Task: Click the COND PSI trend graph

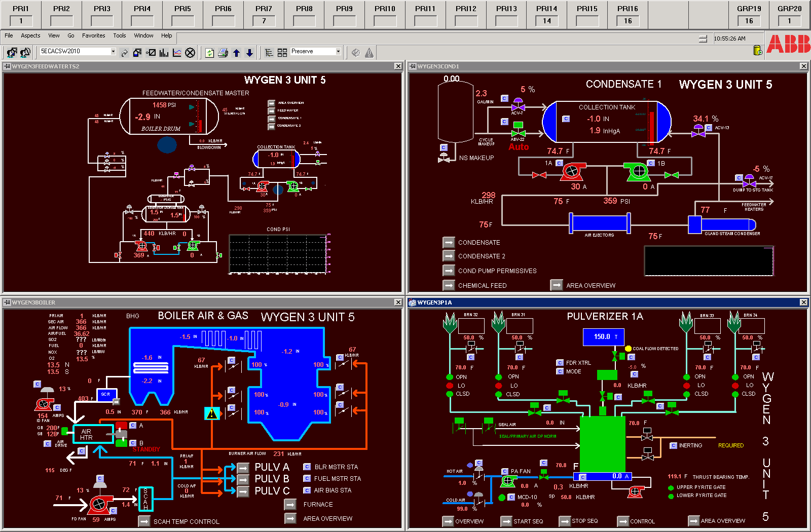Action: tap(279, 254)
